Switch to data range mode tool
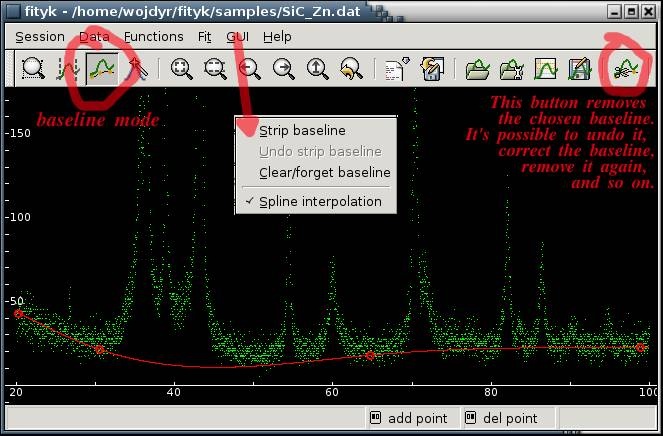This screenshot has width=663, height=436. pos(68,69)
